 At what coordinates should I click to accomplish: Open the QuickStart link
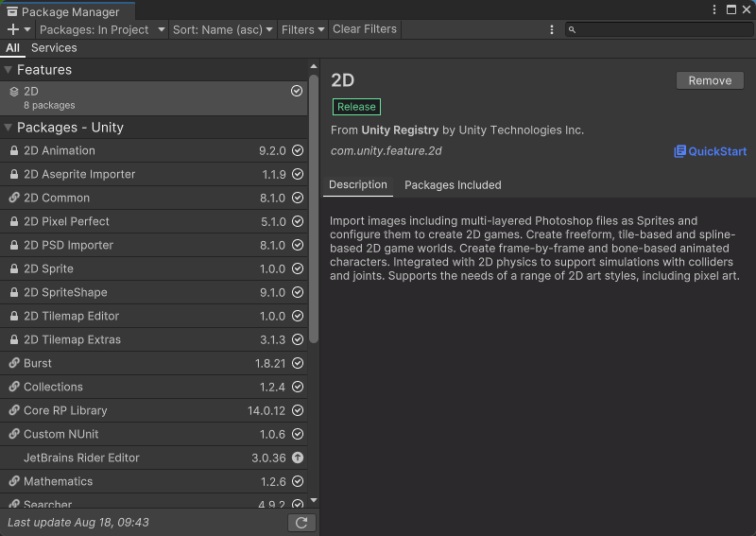pyautogui.click(x=711, y=151)
